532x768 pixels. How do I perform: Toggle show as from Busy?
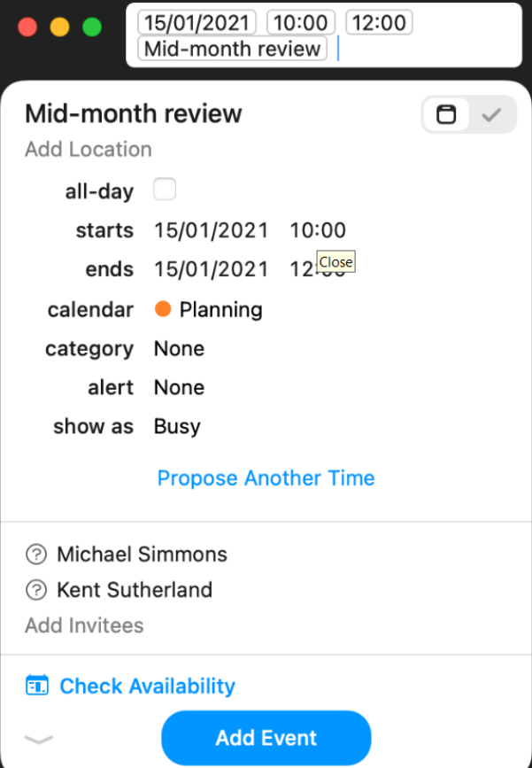click(x=176, y=426)
